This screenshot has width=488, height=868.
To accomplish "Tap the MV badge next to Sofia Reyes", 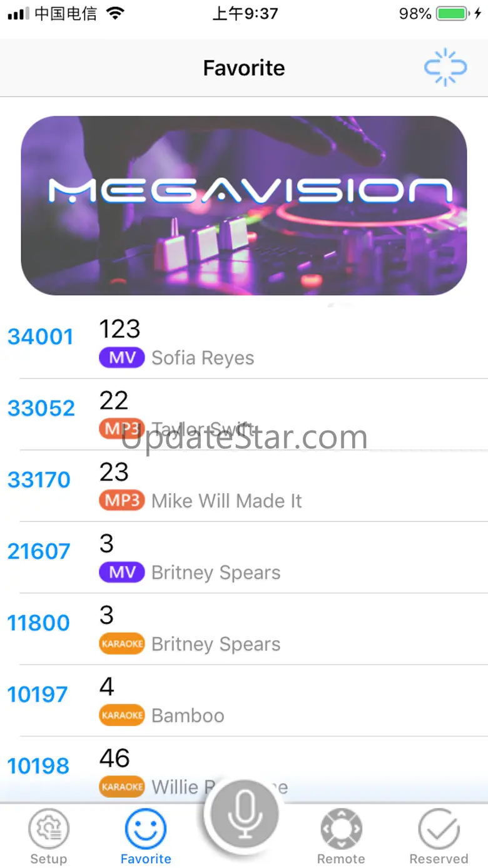I will (x=122, y=358).
